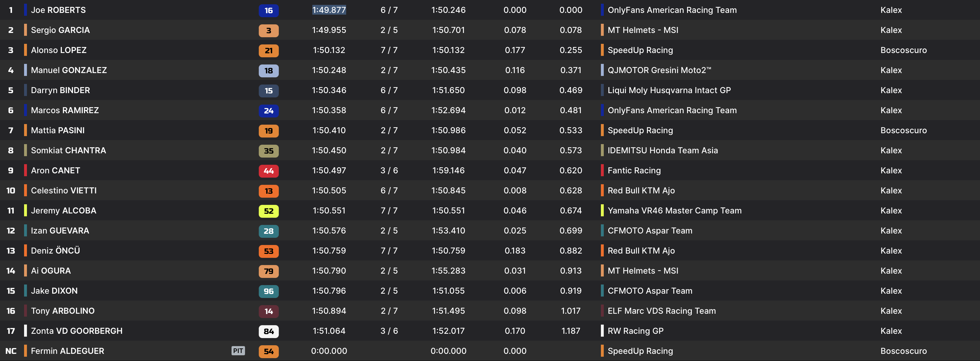Screen dimensions: 980x361
Task: Click the yellow number 52 badge
Action: click(x=268, y=211)
